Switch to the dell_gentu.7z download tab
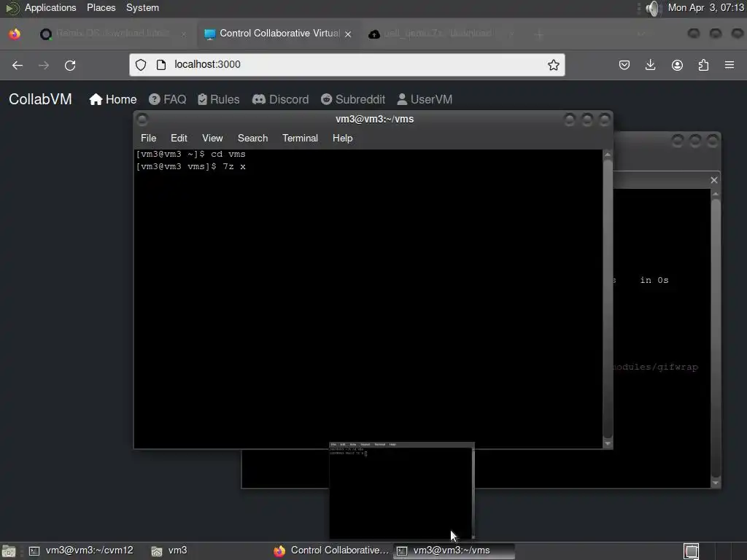Image resolution: width=747 pixels, height=560 pixels. coord(441,34)
